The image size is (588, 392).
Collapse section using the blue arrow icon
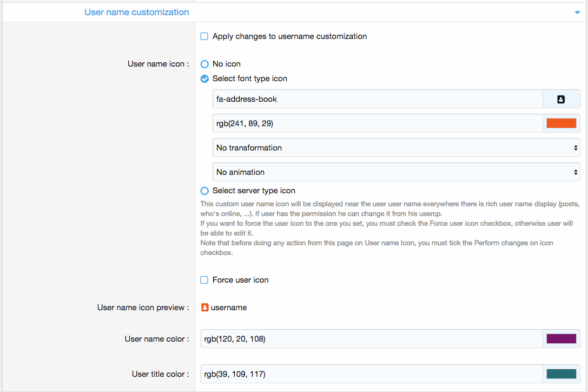point(577,12)
